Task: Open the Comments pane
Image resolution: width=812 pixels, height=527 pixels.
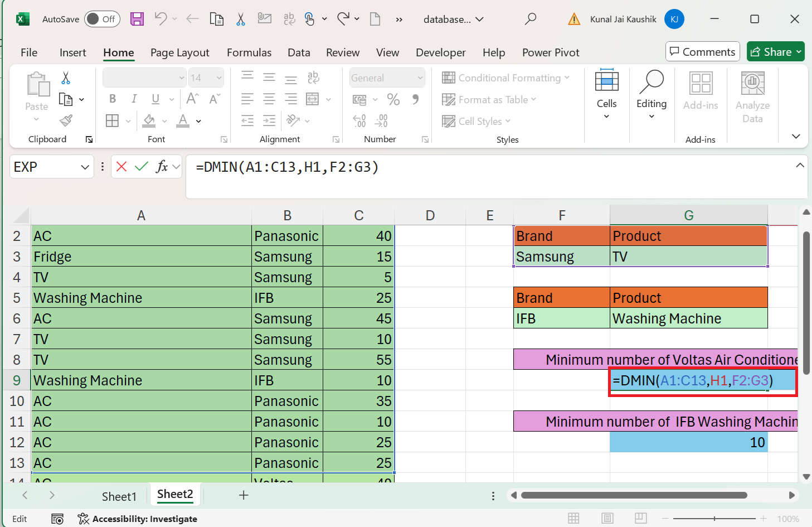Action: click(x=702, y=51)
